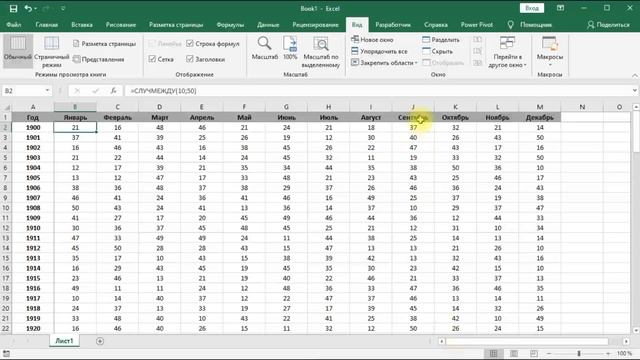Image resolution: width=640 pixels, height=360 pixels.
Task: Open Quick Access Toolbar customize arrow
Action: click(x=63, y=9)
